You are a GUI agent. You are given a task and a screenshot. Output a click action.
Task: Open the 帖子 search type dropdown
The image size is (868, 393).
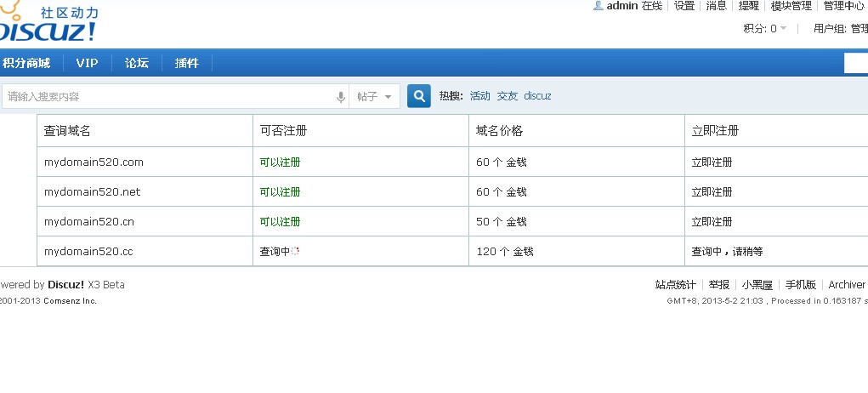tap(374, 97)
